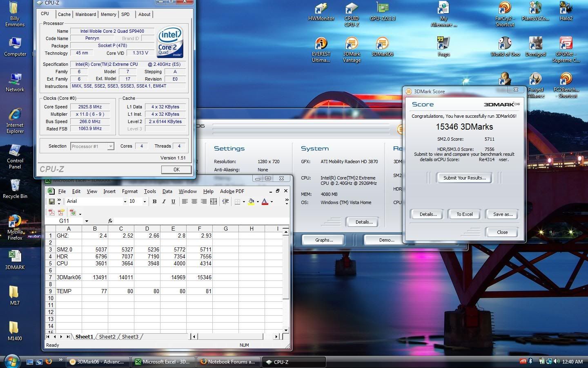Toggle Italic formatting in Excel
The height and width of the screenshot is (368, 588).
(164, 201)
